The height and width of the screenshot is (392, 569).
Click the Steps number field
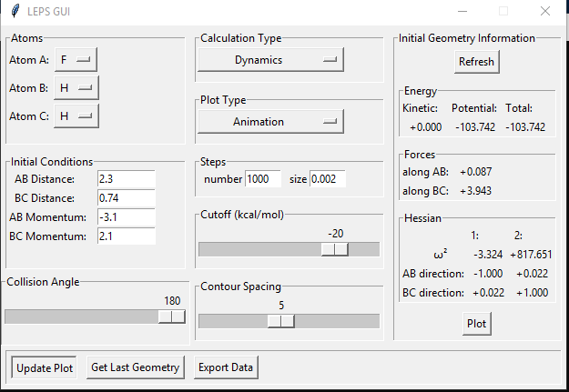263,179
